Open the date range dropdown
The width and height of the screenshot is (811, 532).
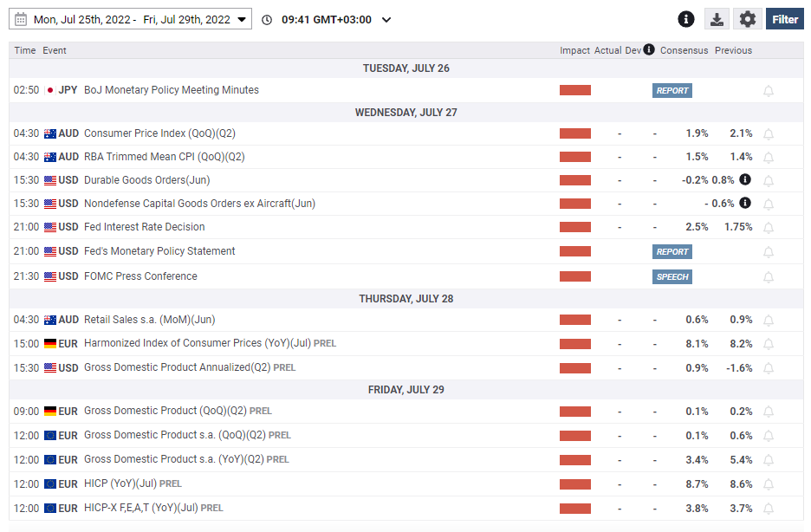coord(130,20)
